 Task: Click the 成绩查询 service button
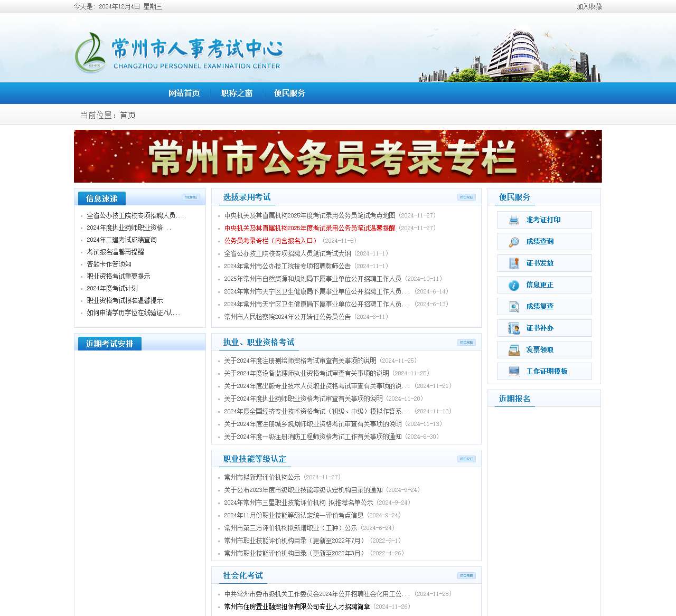(x=544, y=242)
